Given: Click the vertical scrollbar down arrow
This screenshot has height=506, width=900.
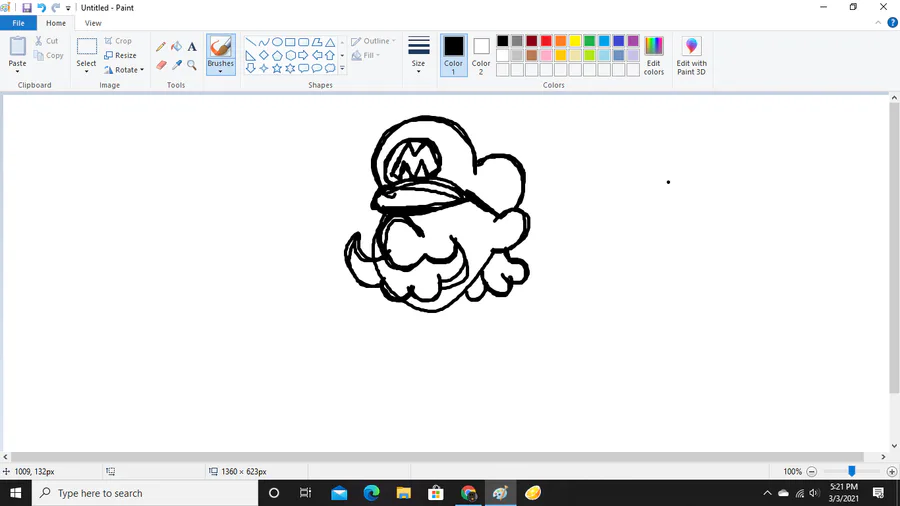Looking at the screenshot, I should coord(894,446).
